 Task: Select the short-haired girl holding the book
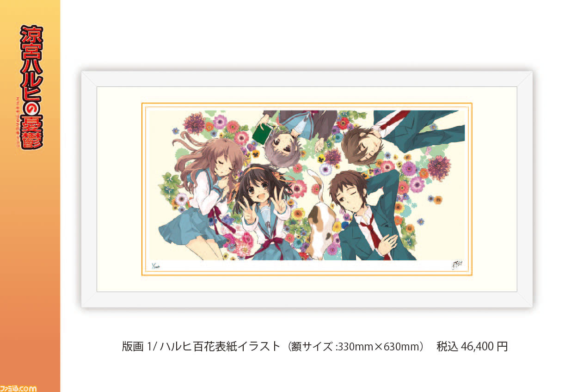coord(292,135)
